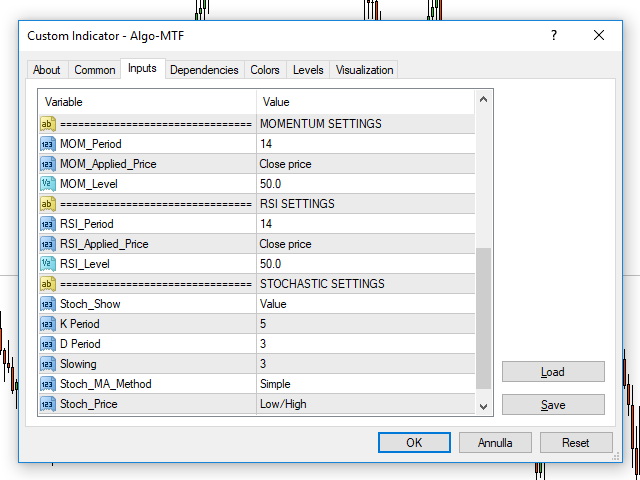Click the Load button
Viewport: 640px width, 480px height.
click(x=553, y=372)
